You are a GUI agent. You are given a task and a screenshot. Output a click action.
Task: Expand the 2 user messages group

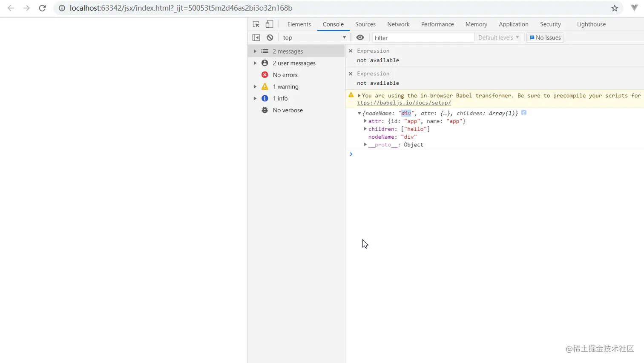point(255,63)
